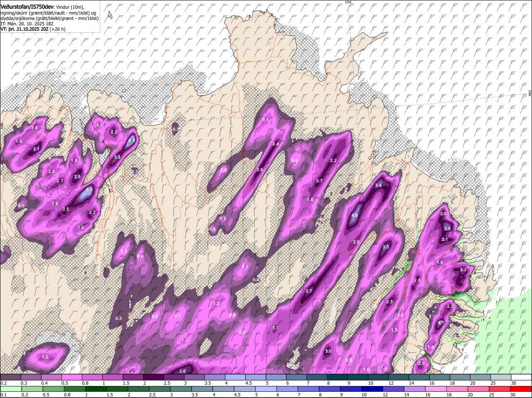
Task: Click the '25' label in the purple legend row
Action: click(493, 383)
